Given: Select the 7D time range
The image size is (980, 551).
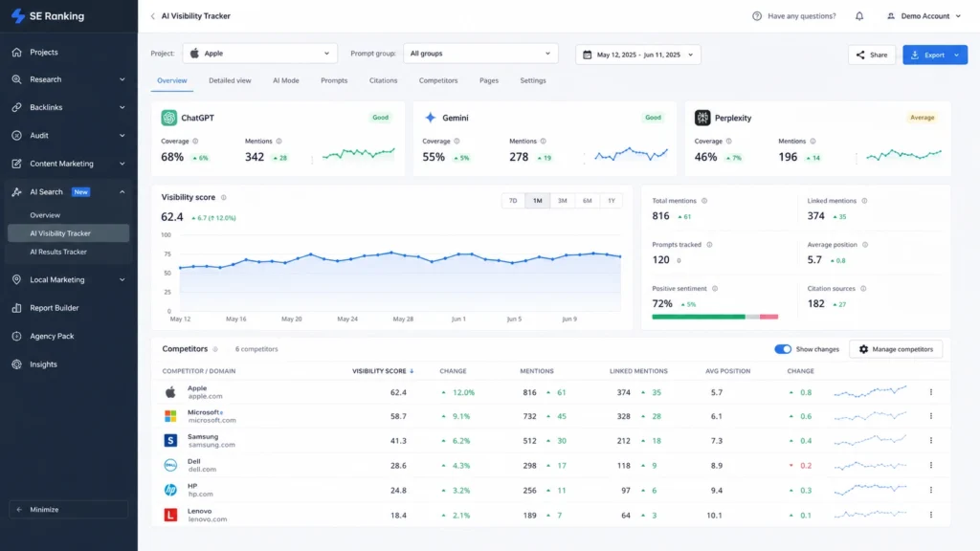Looking at the screenshot, I should (x=513, y=201).
